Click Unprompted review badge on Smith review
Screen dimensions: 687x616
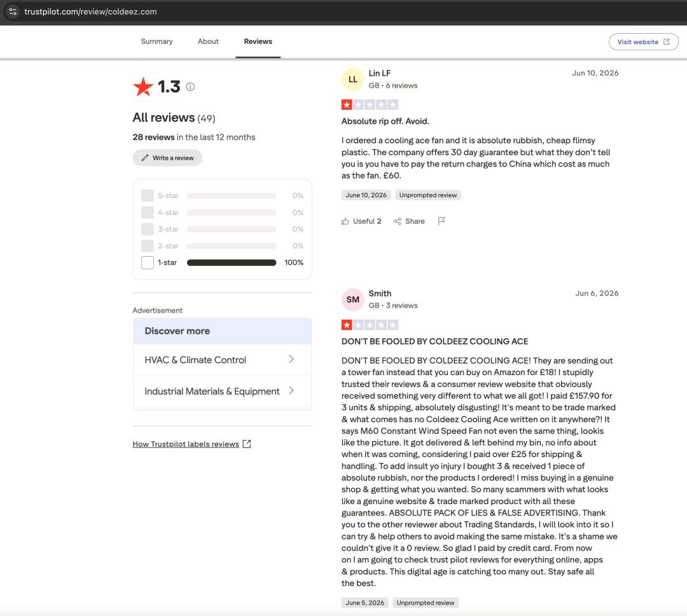[426, 603]
